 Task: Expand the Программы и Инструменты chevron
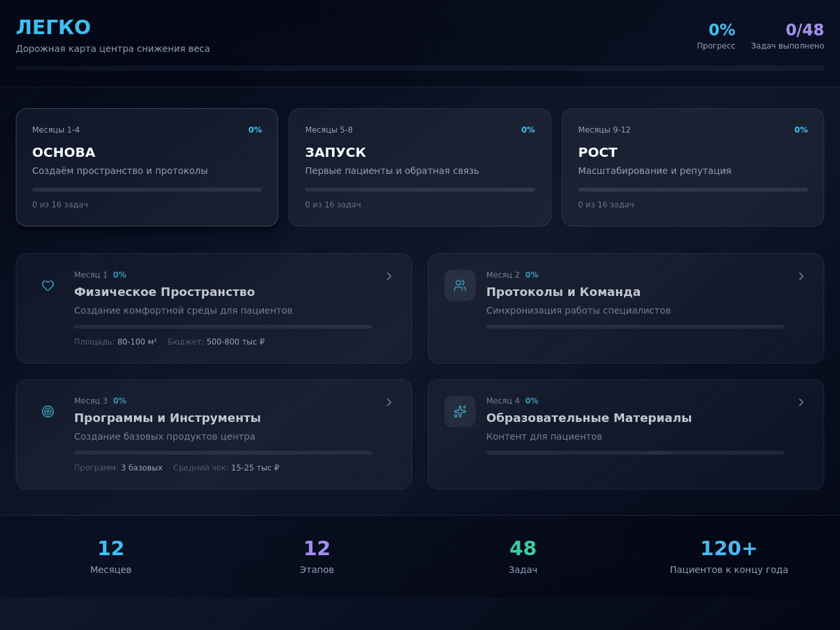click(x=389, y=402)
